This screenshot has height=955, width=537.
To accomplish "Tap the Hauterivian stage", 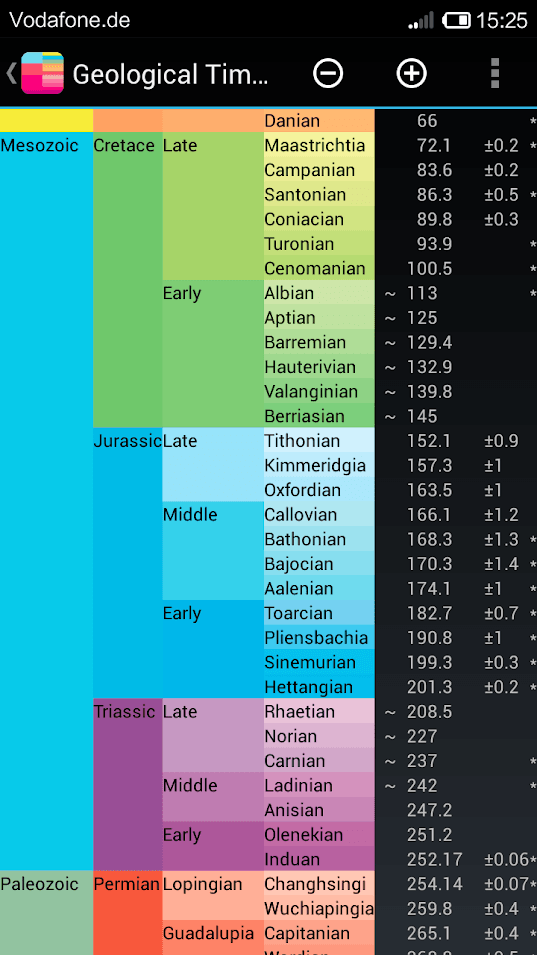I will coord(319,367).
